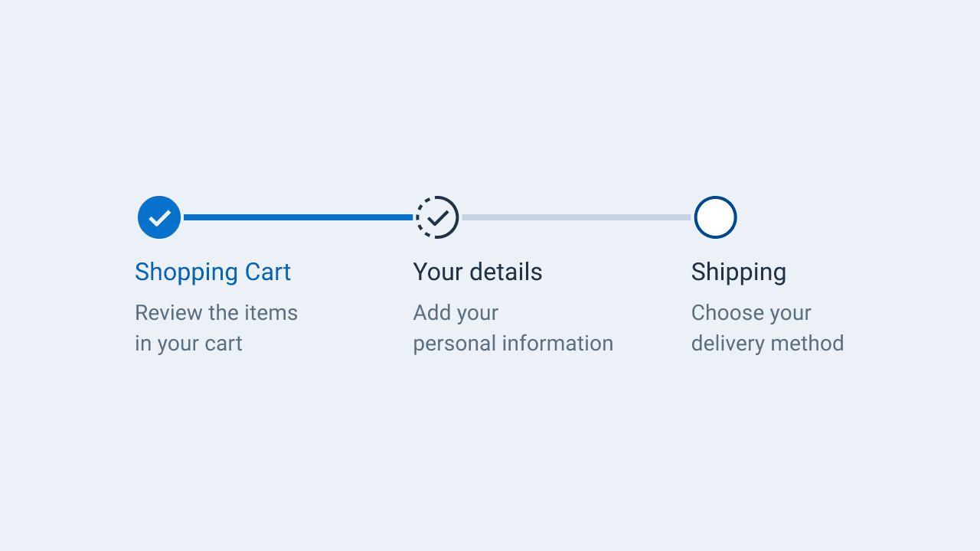The image size is (980, 551).
Task: Jump to the Shipping step title
Action: tap(739, 272)
